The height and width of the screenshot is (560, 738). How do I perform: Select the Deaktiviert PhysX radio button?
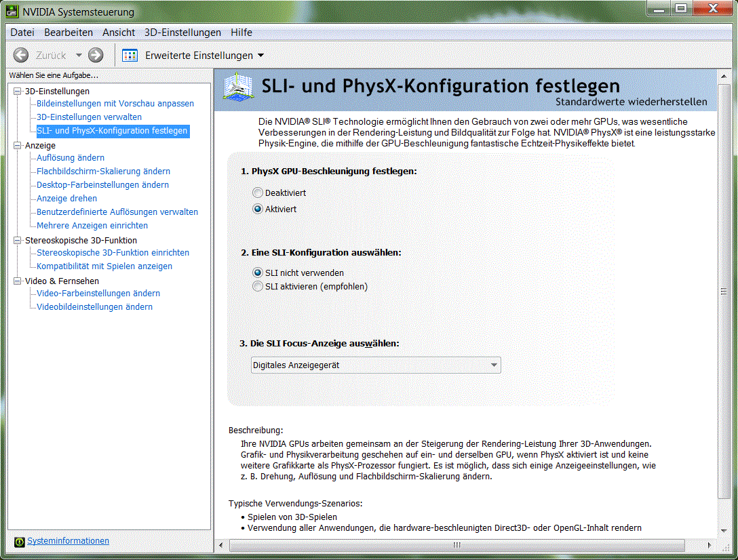pyautogui.click(x=258, y=193)
